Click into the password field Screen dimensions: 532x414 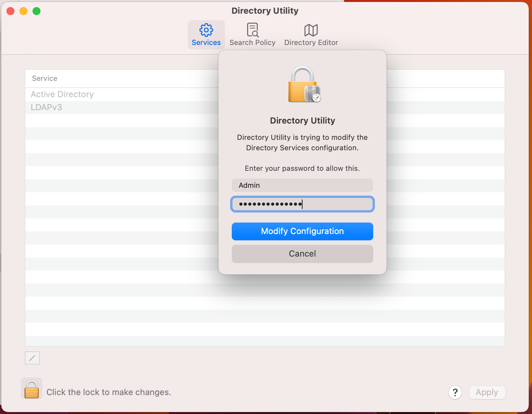point(302,204)
